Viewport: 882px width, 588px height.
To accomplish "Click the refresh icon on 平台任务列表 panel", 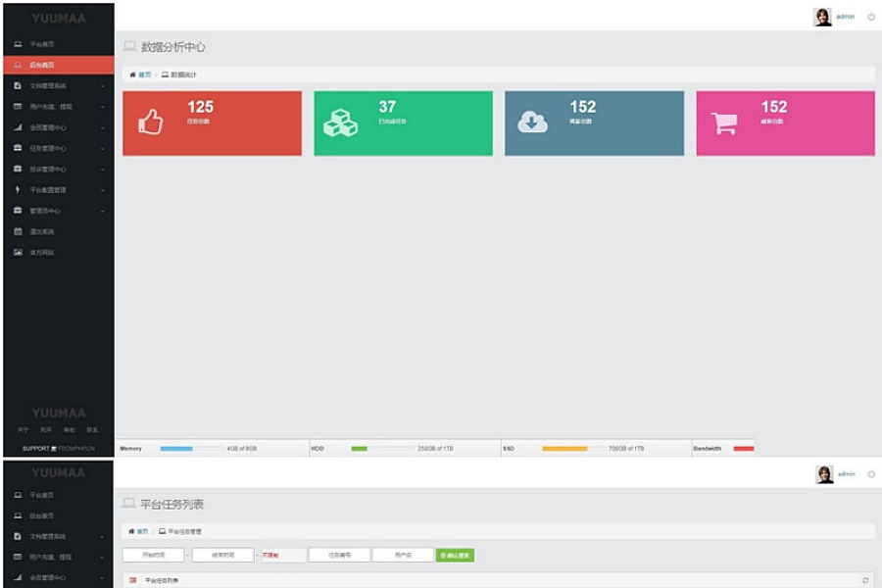I will pyautogui.click(x=865, y=580).
